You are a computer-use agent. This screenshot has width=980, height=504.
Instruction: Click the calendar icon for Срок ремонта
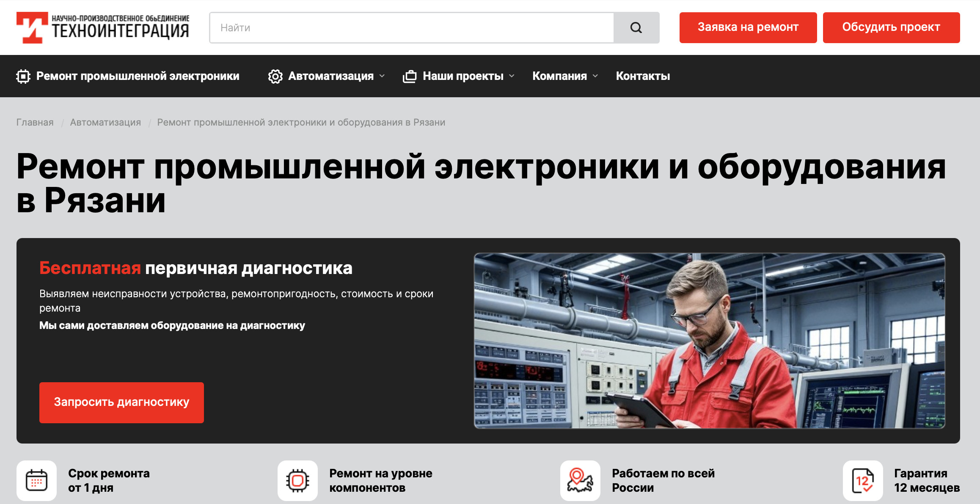pos(37,481)
